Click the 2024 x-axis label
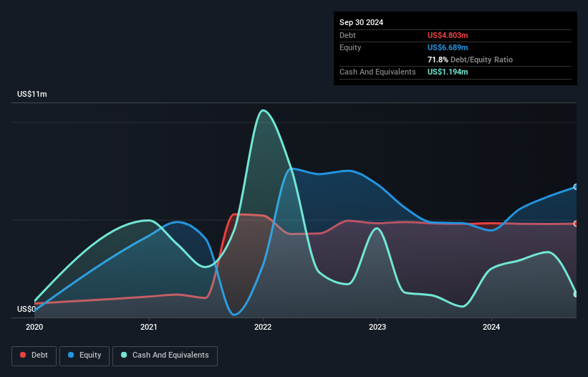 [x=491, y=327]
